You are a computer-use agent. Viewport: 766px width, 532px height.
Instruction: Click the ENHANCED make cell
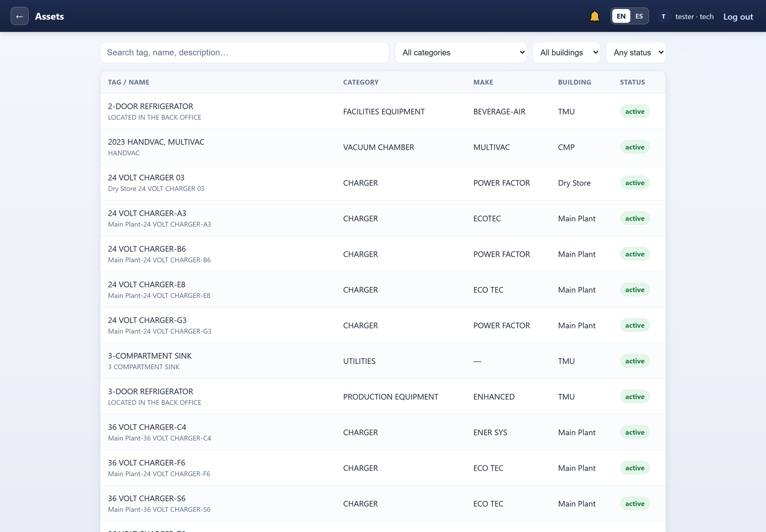(494, 397)
